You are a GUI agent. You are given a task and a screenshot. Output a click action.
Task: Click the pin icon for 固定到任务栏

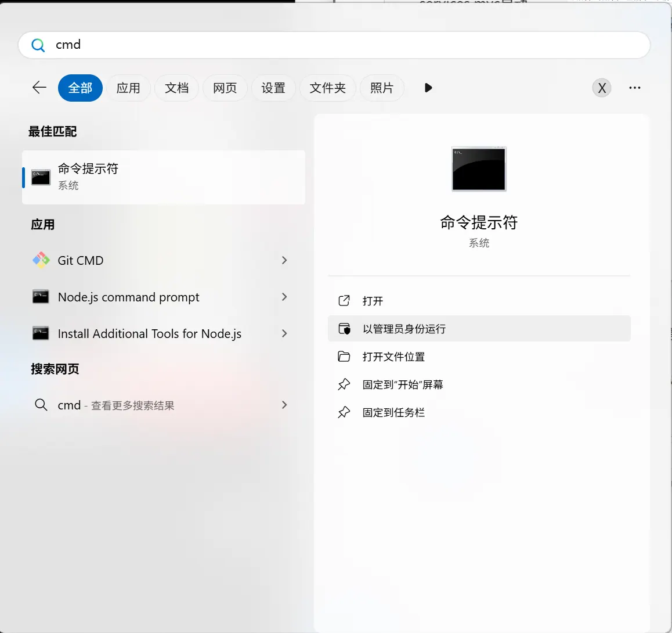(344, 412)
